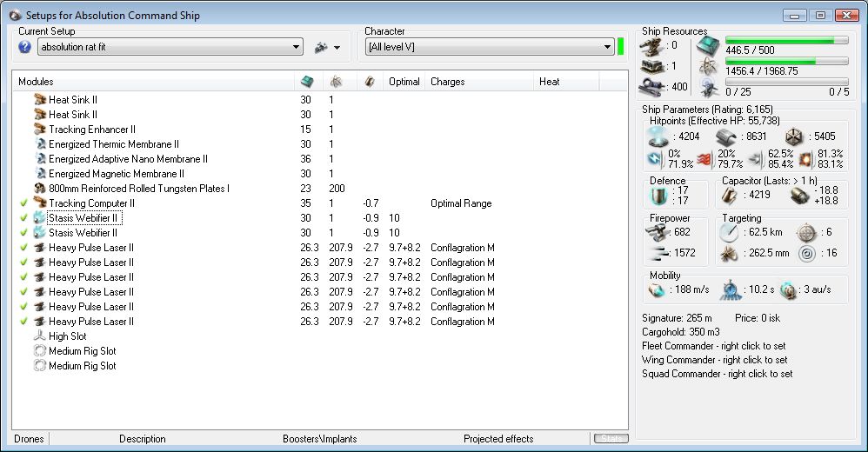Open the Drones tab
The image size is (868, 452).
tap(29, 439)
